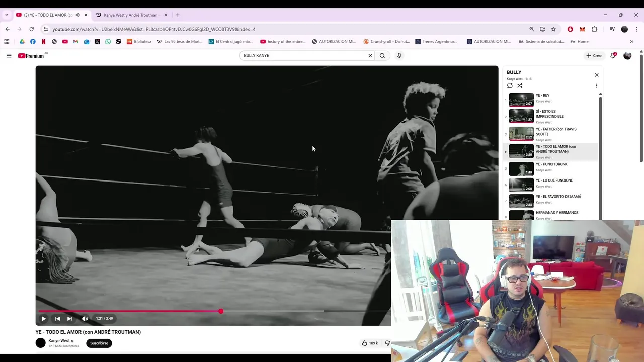Start voice search with microphone

[399, 56]
